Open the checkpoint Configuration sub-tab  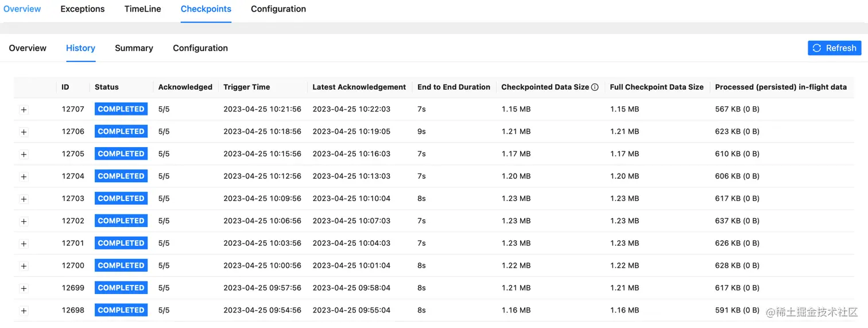pyautogui.click(x=200, y=48)
